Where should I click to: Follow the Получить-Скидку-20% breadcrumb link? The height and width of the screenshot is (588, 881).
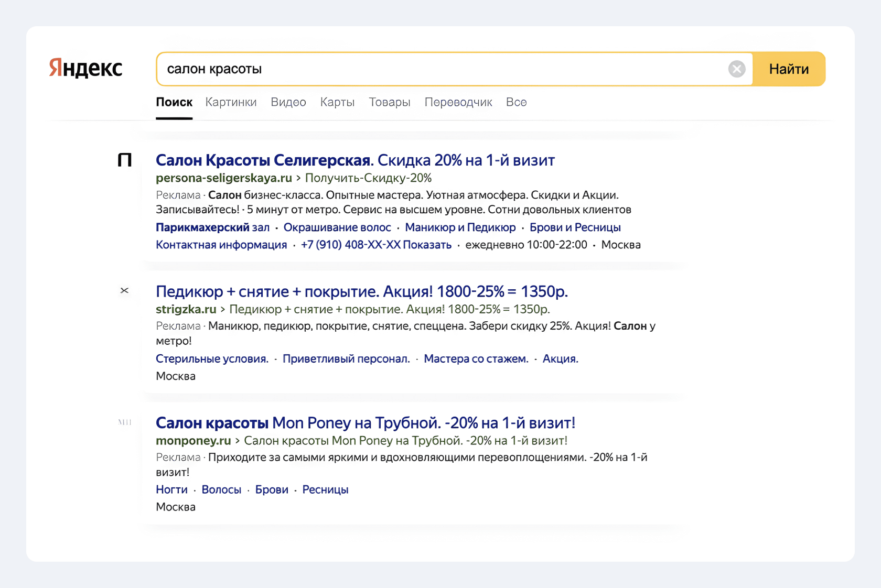pos(368,178)
